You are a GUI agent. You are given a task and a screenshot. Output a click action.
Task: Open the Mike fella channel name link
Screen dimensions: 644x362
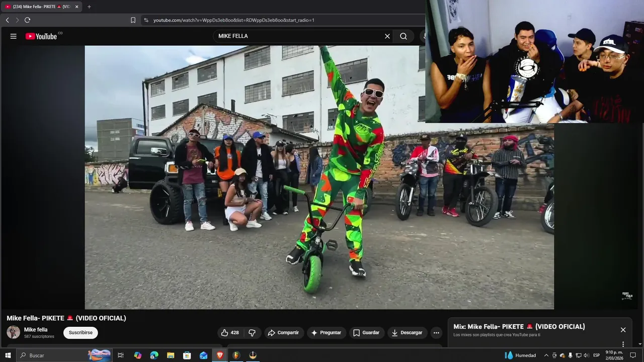[36, 330]
